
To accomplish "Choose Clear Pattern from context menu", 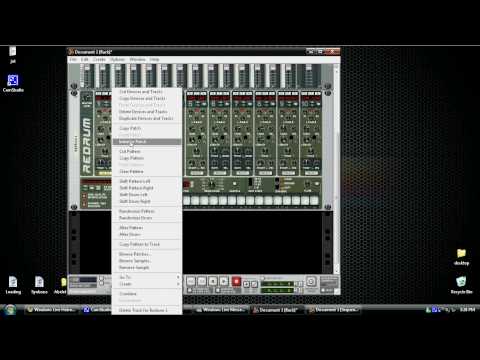I will 147,171.
